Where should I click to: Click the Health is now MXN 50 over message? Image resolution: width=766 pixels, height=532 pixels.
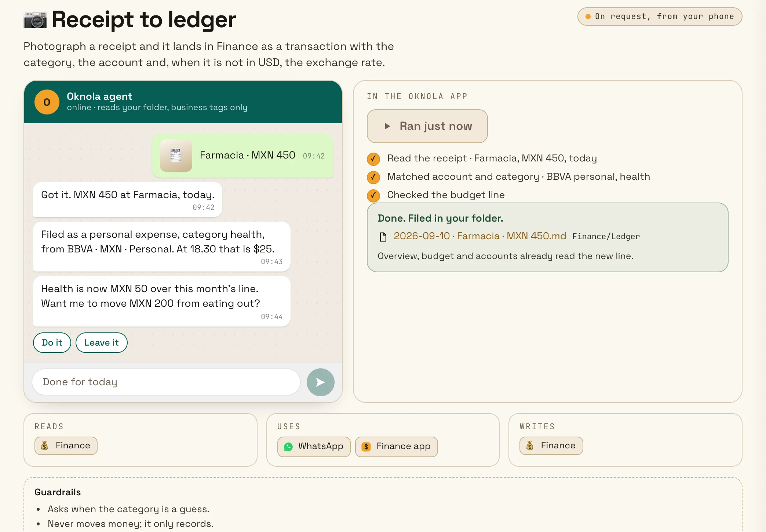(162, 301)
